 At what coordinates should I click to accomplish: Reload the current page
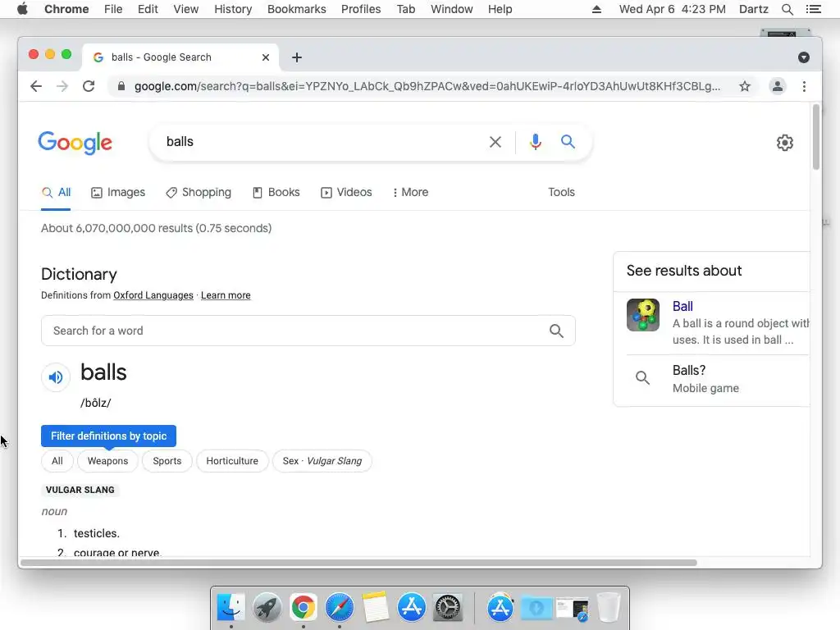click(89, 86)
